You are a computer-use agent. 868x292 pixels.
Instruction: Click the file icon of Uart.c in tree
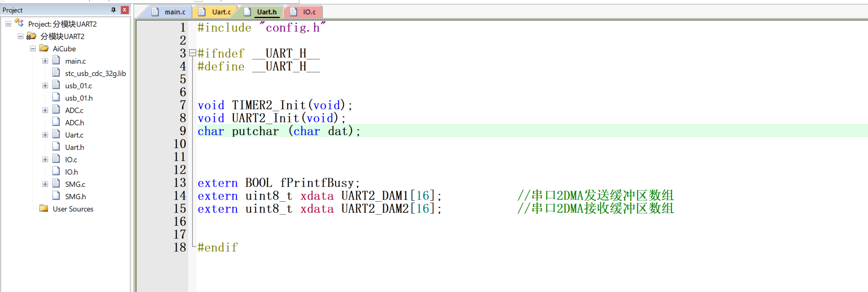click(56, 134)
